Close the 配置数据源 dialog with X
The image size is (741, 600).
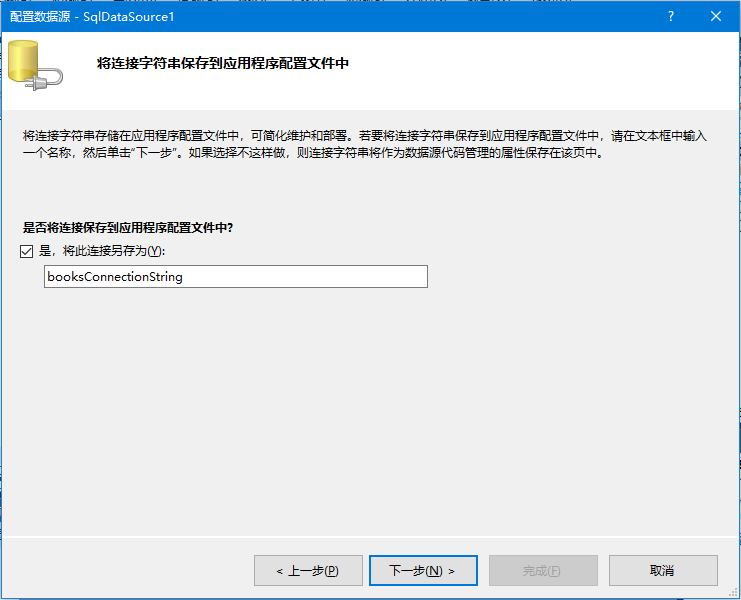(x=716, y=16)
